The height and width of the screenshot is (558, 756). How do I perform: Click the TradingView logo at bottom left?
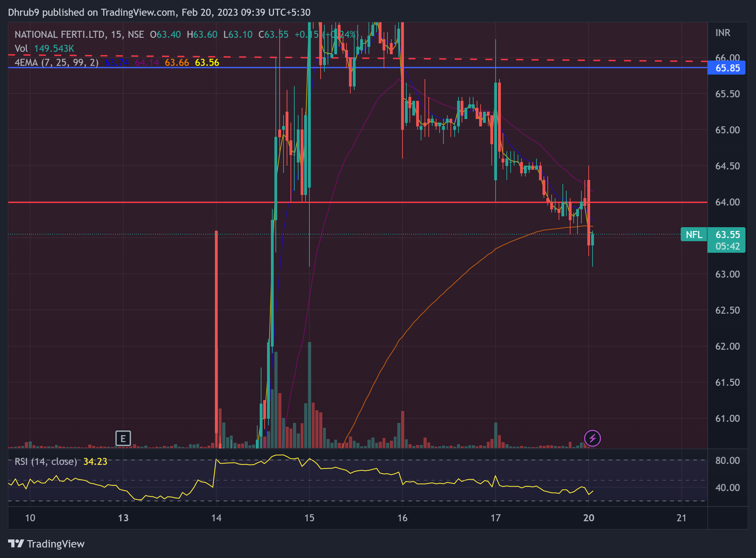pos(46,544)
